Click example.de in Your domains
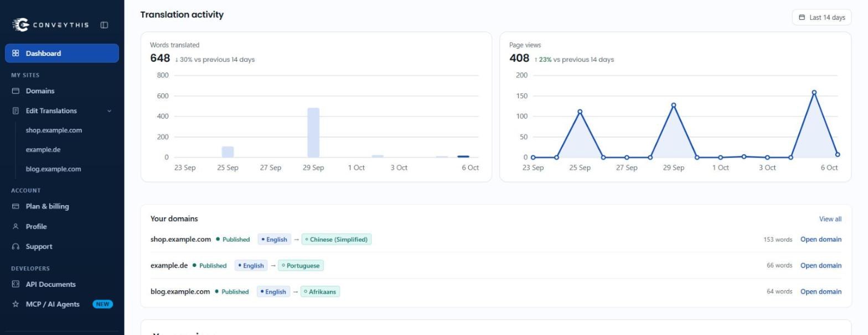The height and width of the screenshot is (335, 868). 169,265
